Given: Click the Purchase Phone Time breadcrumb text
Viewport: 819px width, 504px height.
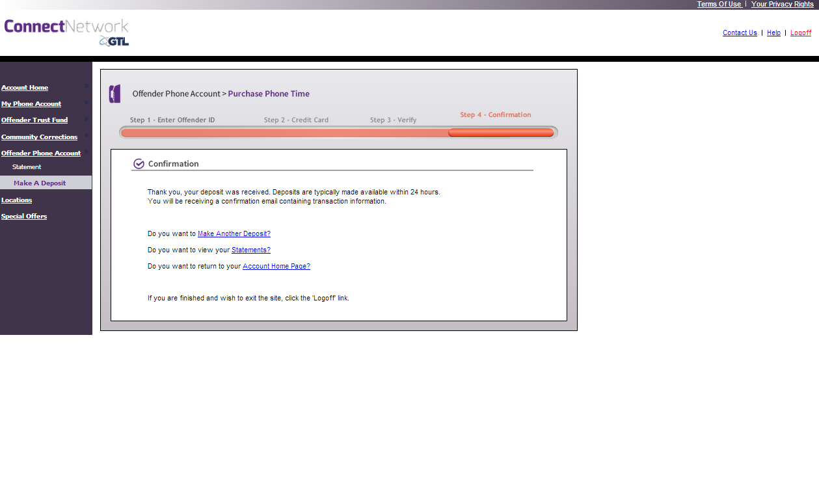Looking at the screenshot, I should [269, 94].
